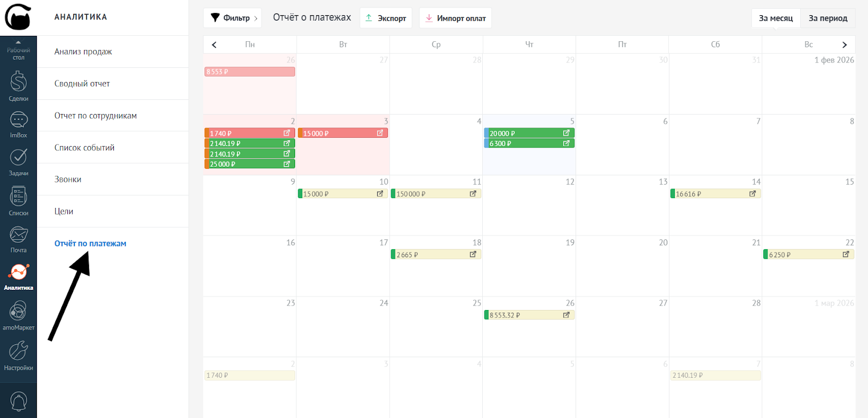Go to Задачи tasks icon
868x418 pixels.
tap(18, 161)
